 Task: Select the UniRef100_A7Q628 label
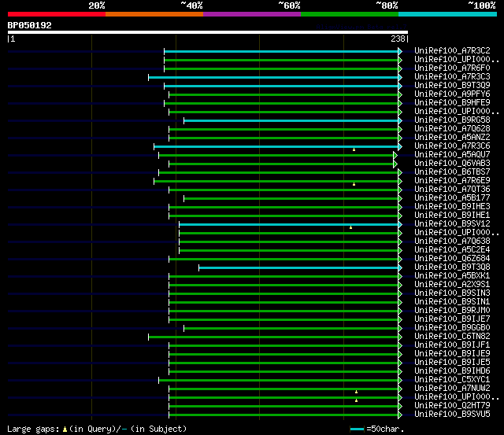pos(452,129)
